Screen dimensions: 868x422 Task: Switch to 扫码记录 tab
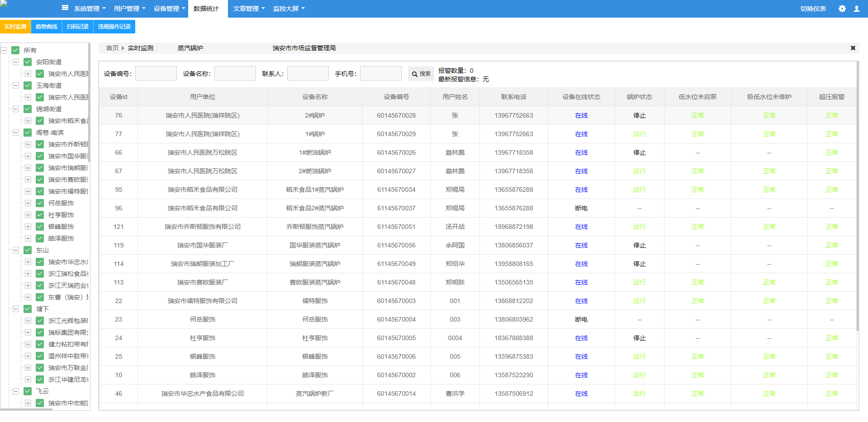click(78, 27)
